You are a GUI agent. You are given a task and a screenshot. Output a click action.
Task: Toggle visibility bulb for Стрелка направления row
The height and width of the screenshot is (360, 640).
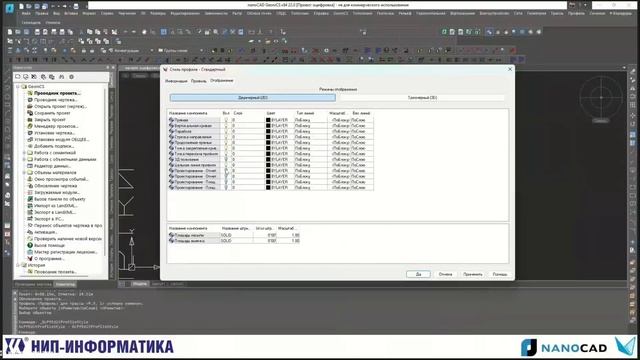coord(226,137)
